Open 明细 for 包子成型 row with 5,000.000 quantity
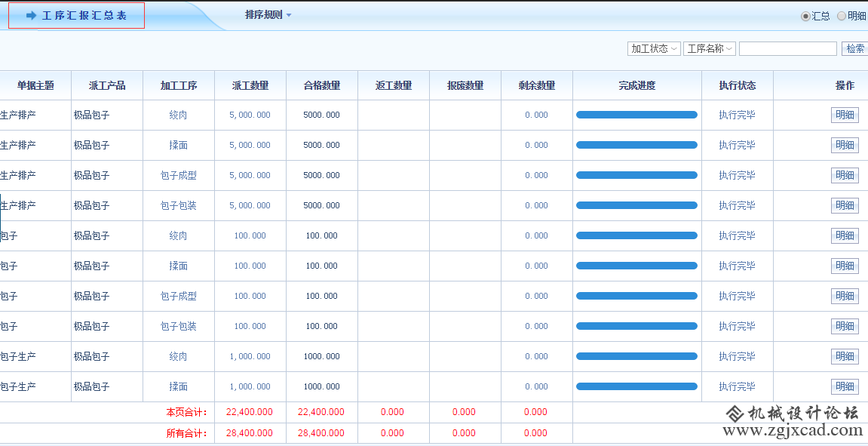Screen dimensions: 868x446 845,176
